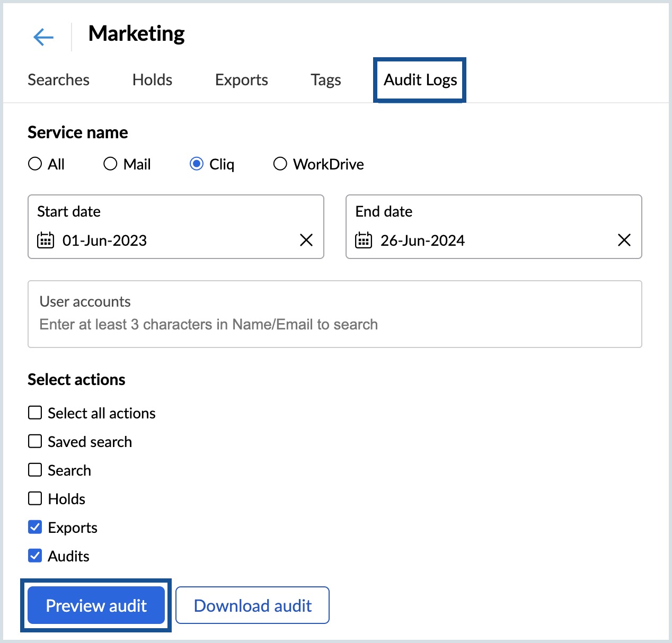Clear the Start date with the X icon
672x643 pixels.
pos(306,240)
